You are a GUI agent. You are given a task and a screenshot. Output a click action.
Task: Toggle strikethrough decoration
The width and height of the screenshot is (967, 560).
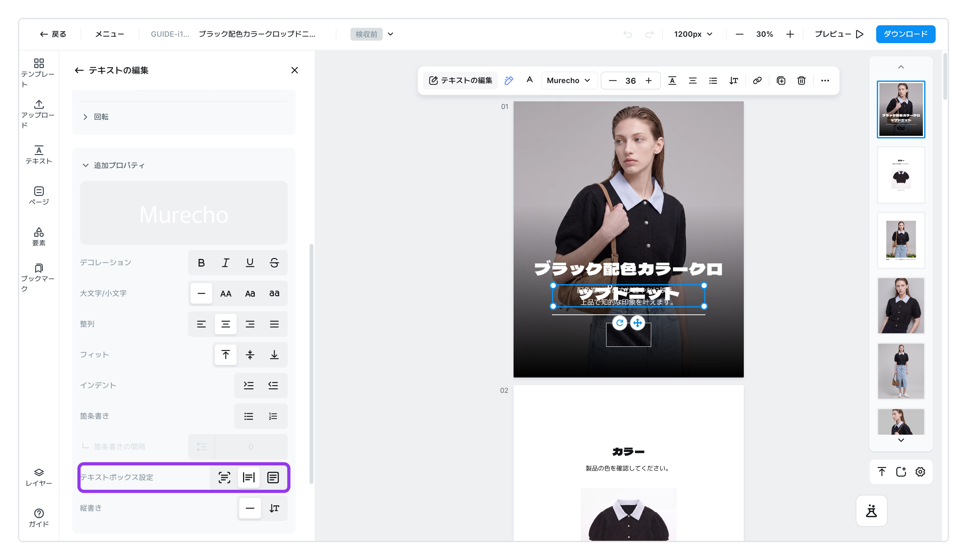[274, 263]
